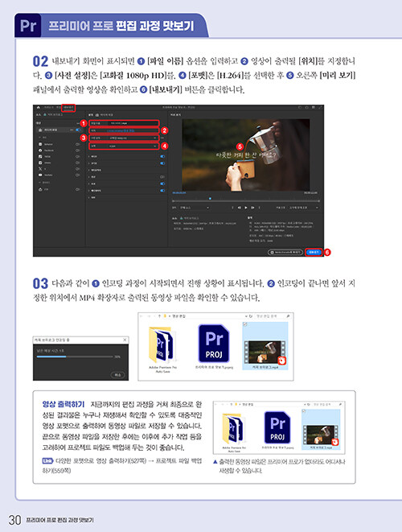Image resolution: width=402 pixels, height=532 pixels.
Task: Select the FTP upload destination icon
Action: (40, 189)
